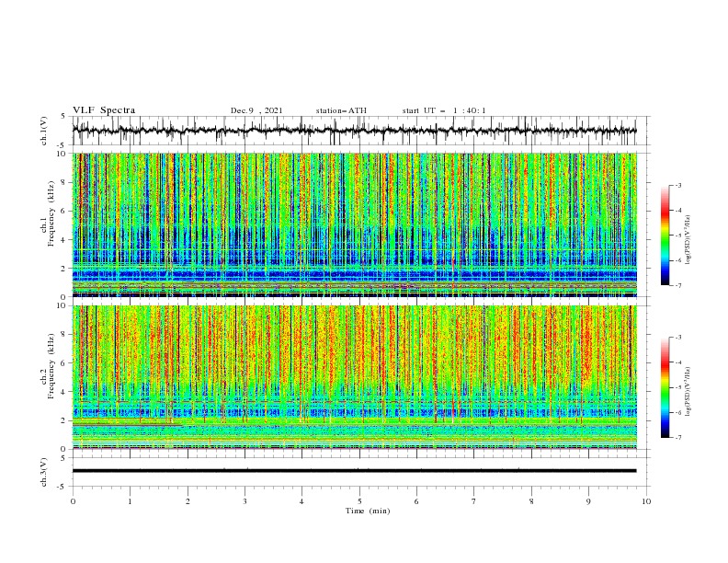The width and height of the screenshot is (728, 563).
Task: Click the '-7' tick on the ch.1 colorbar
Action: click(x=678, y=285)
